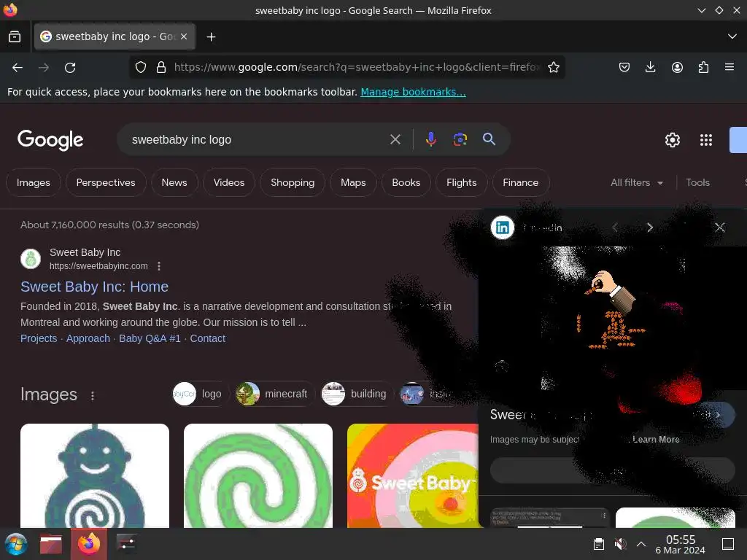Close the sweetbaby inc logo tab
The height and width of the screenshot is (560, 747).
click(x=184, y=36)
